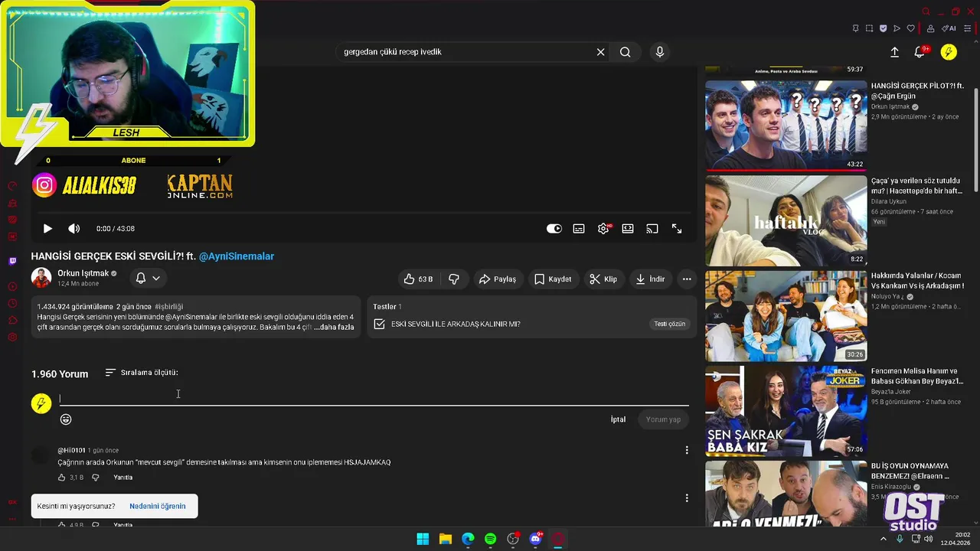This screenshot has width=980, height=551.
Task: Open Twitch panel in the browser sidebar
Action: click(12, 261)
